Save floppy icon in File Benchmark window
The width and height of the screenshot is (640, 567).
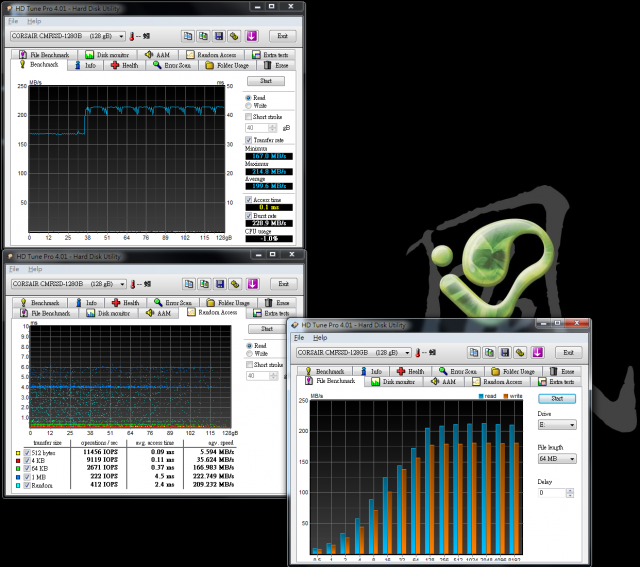pos(505,352)
